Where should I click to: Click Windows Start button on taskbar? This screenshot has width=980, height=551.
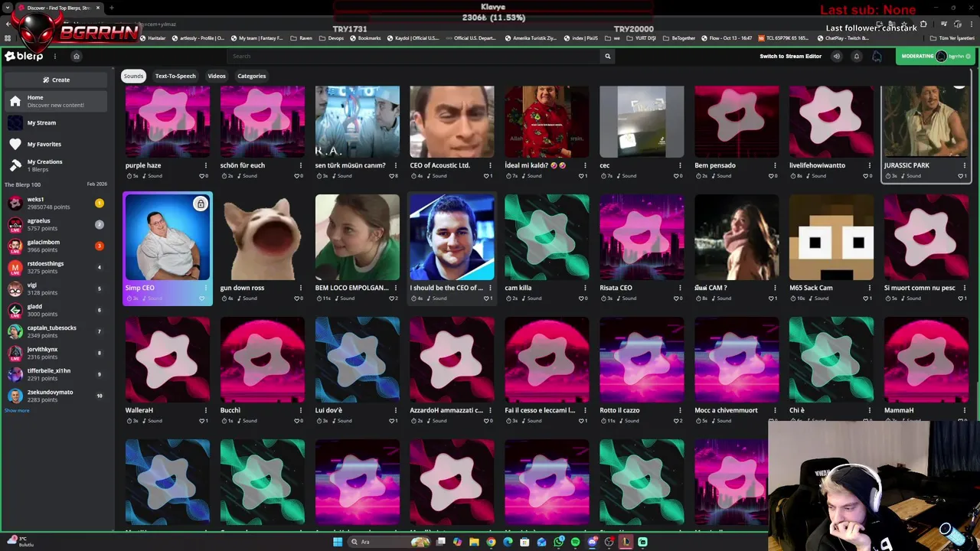pyautogui.click(x=338, y=542)
